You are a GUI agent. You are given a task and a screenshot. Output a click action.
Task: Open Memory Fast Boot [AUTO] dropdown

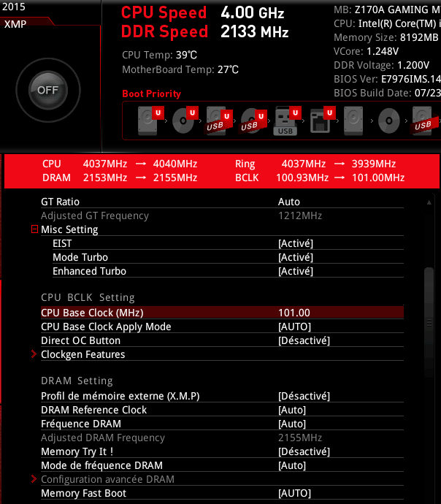tap(294, 493)
